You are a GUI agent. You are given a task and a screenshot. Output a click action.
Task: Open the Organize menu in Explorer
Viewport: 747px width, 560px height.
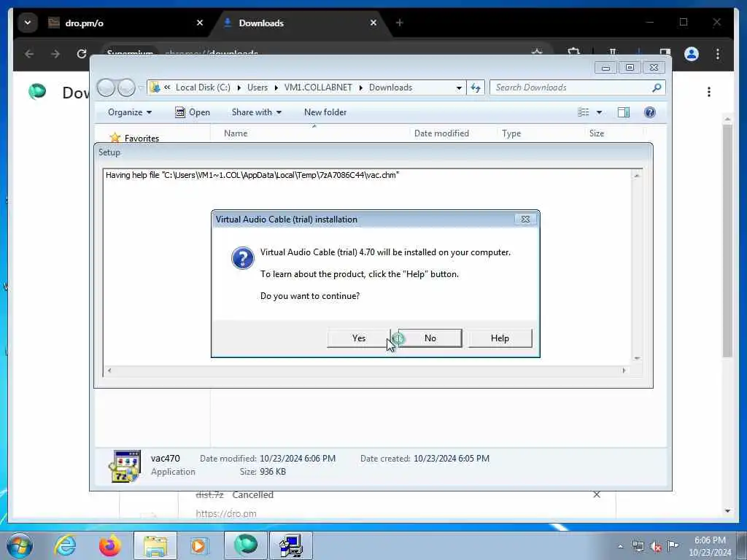(x=130, y=112)
